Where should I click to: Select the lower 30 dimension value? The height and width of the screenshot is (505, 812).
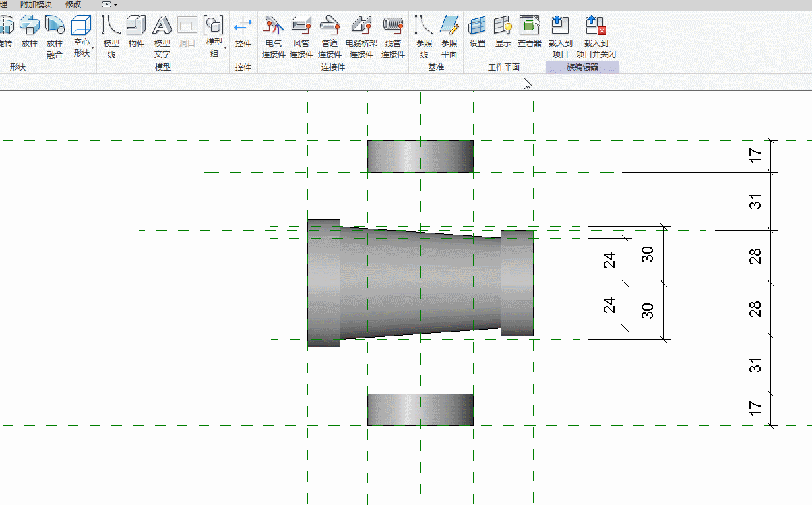pos(648,311)
